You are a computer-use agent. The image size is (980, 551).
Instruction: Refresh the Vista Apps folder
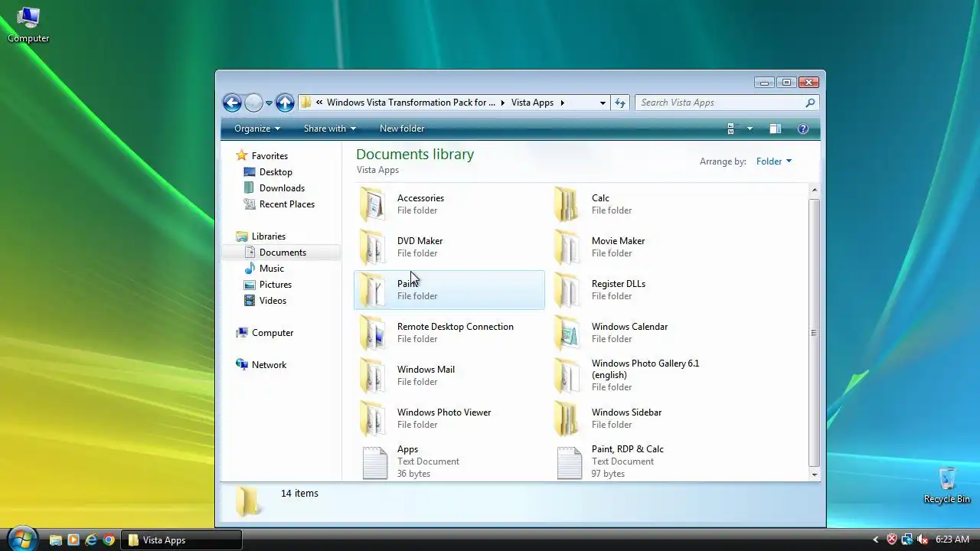click(x=619, y=103)
